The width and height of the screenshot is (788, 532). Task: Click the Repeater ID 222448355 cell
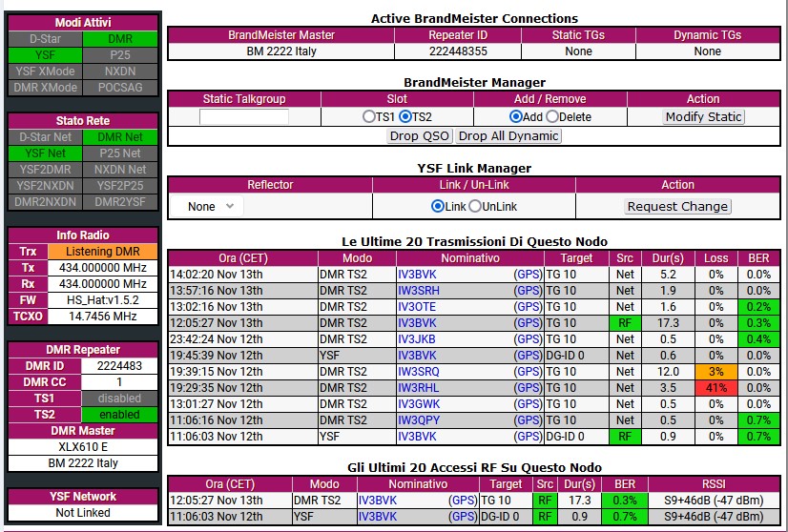[x=458, y=51]
